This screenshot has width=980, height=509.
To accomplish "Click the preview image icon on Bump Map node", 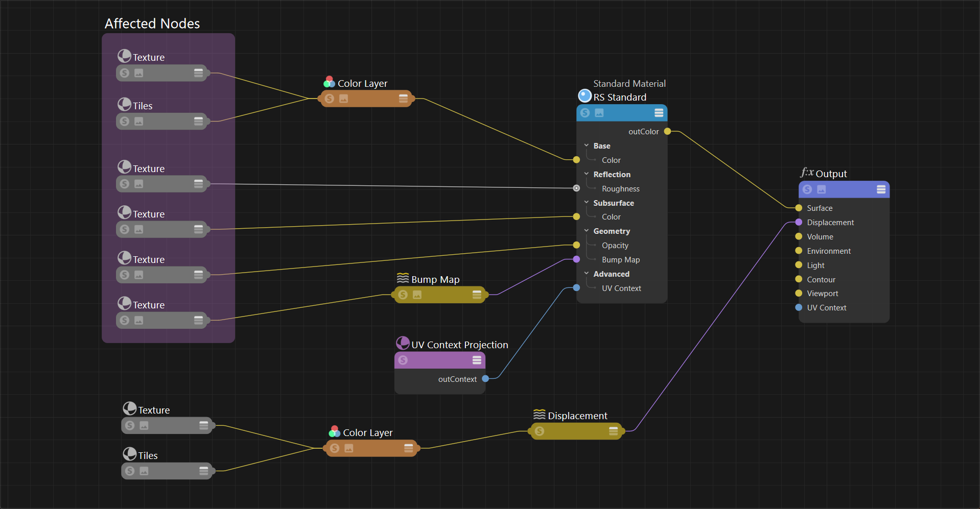I will tap(417, 295).
